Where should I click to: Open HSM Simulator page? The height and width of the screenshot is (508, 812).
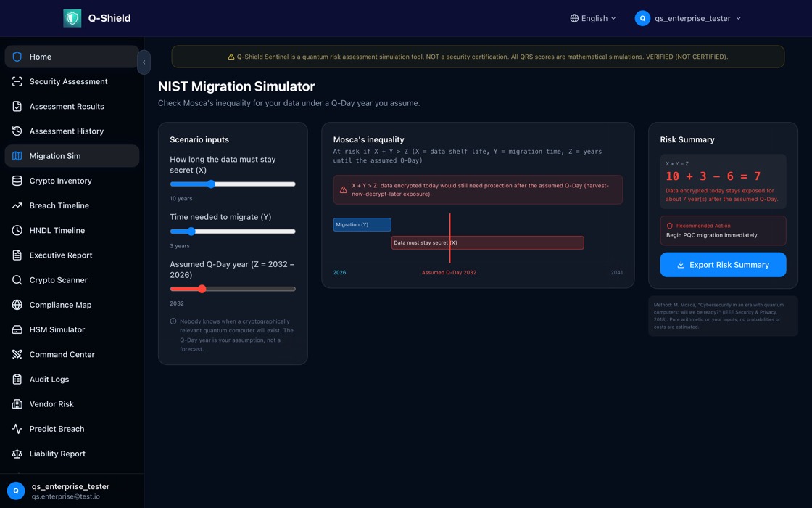click(x=72, y=329)
